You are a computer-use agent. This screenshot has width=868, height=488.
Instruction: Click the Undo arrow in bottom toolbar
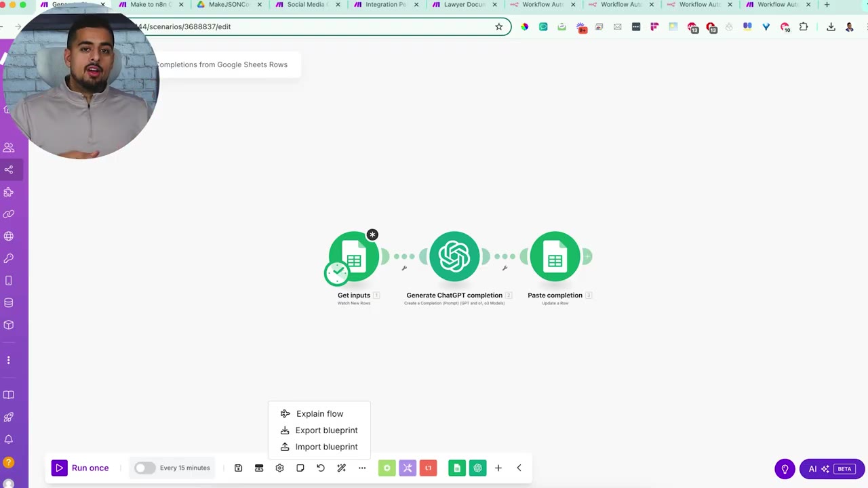[x=321, y=468]
